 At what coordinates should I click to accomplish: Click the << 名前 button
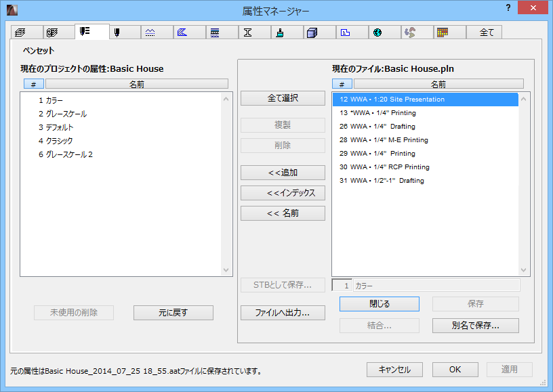click(283, 213)
